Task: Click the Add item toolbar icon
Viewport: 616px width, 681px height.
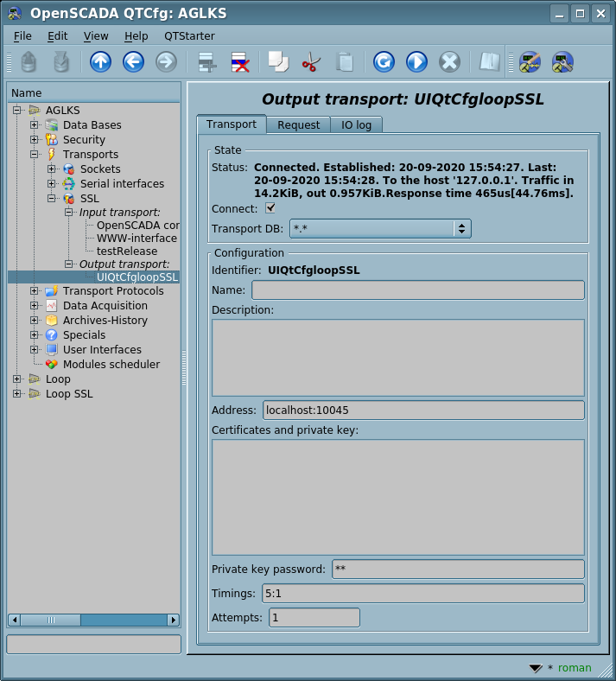Action: tap(207, 61)
